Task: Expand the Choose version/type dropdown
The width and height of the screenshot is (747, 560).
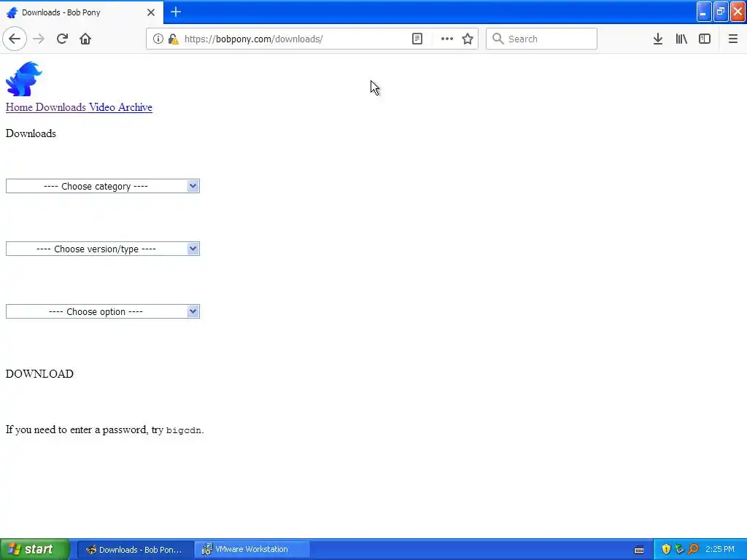Action: click(x=102, y=249)
